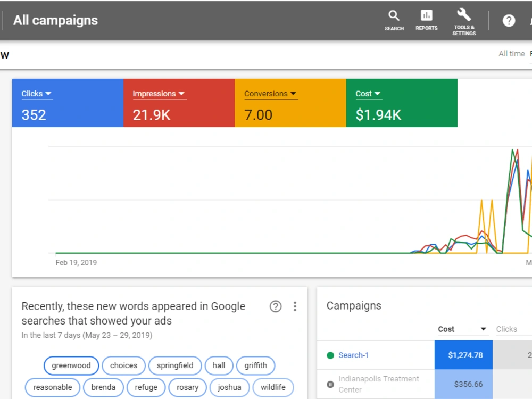Viewport: 532px width, 399px height.
Task: Click help icon on new words card
Action: (x=276, y=306)
